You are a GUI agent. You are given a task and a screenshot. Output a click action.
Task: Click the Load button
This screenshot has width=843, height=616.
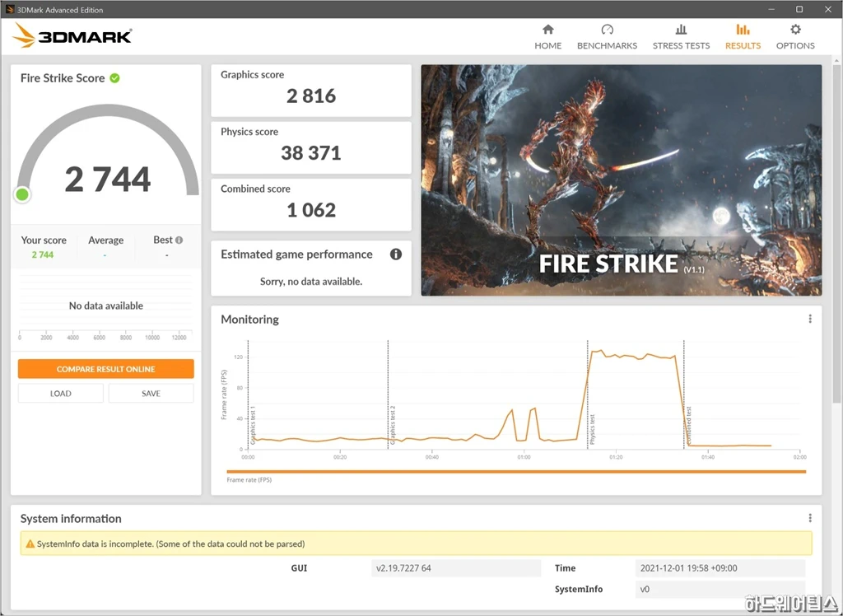(61, 394)
